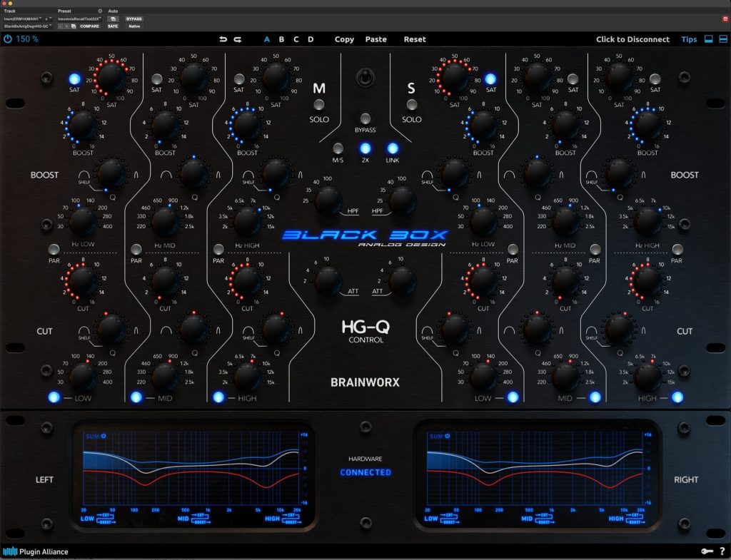Toggle the LINK button

click(393, 148)
